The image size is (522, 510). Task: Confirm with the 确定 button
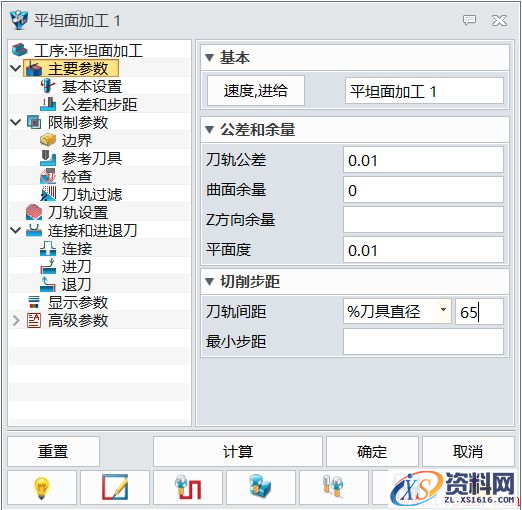(x=372, y=452)
